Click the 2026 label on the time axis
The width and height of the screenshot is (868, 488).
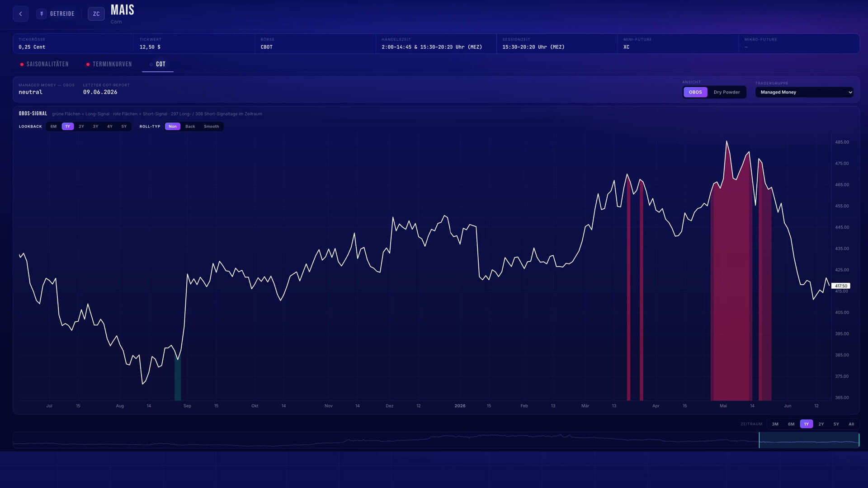tap(460, 406)
